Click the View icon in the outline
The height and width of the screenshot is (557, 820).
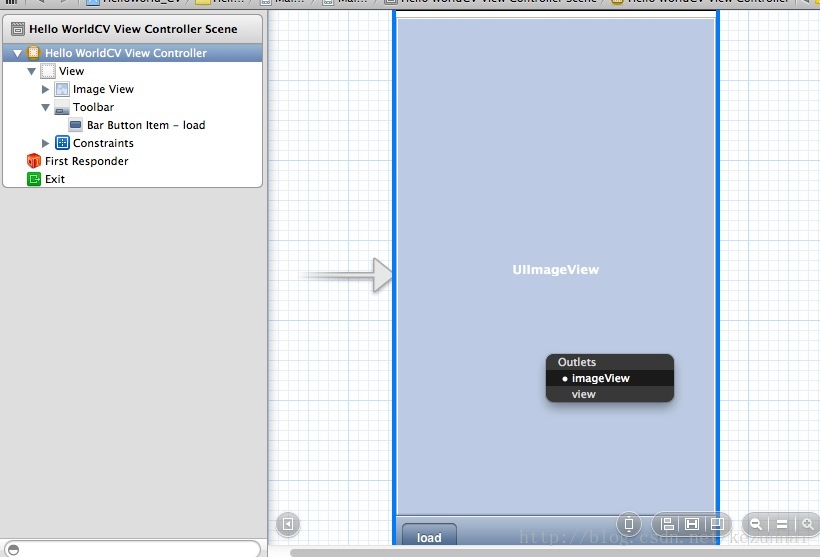click(48, 71)
